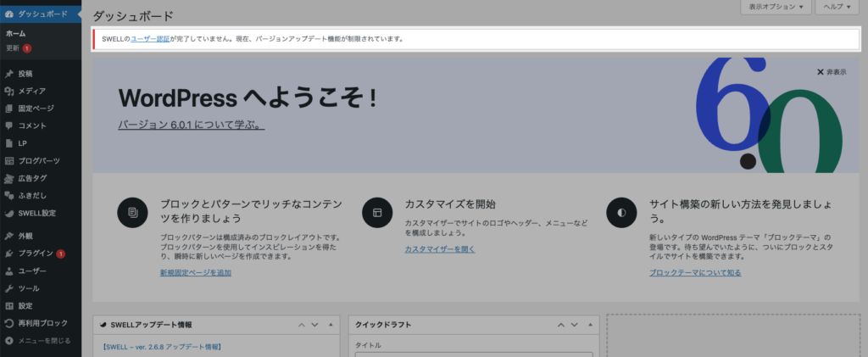
Task: Open the 投稿 pin icon in sidebar
Action: click(8, 74)
